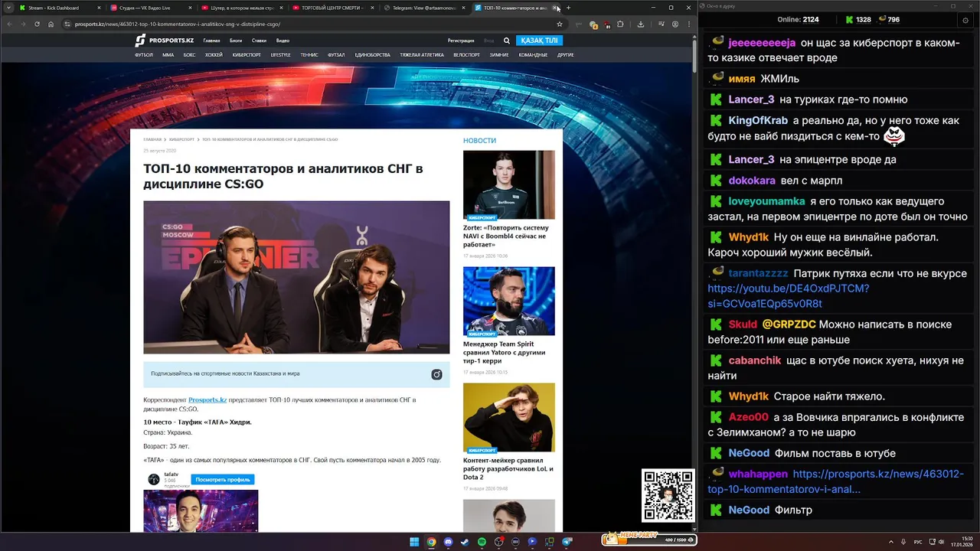This screenshot has height=551, width=980.
Task: Click the MEME PARTY progress bar widget
Action: pos(649,539)
